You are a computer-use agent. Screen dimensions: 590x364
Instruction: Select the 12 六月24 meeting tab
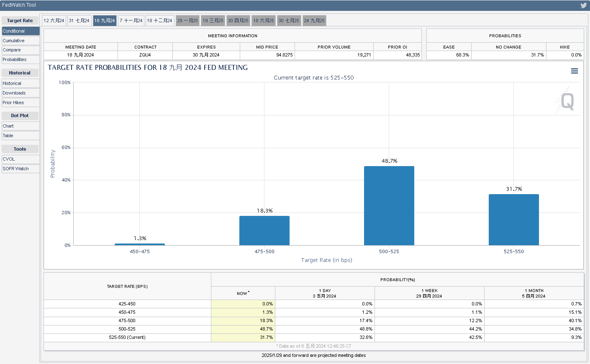coord(54,21)
